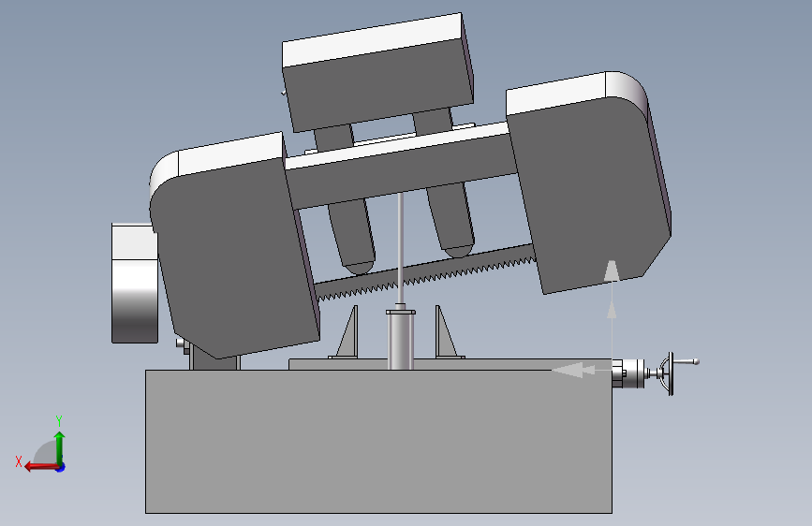Select the toothed band saw blade
The height and width of the screenshot is (526, 812).
[x=424, y=274]
